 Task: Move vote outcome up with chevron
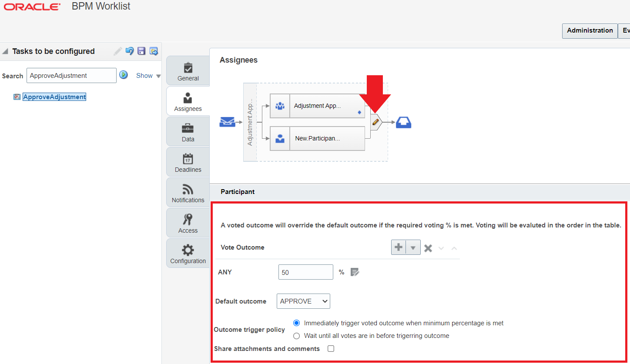(x=454, y=248)
